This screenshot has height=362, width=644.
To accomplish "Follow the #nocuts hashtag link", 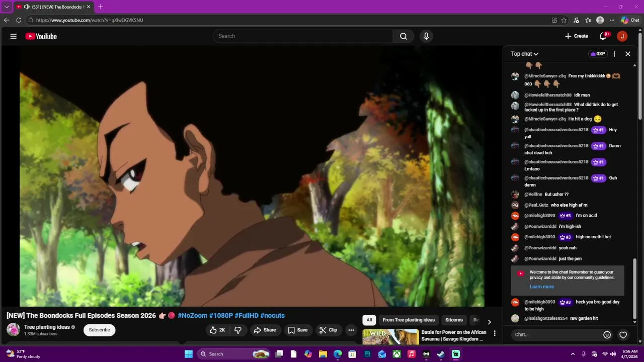I will click(273, 315).
